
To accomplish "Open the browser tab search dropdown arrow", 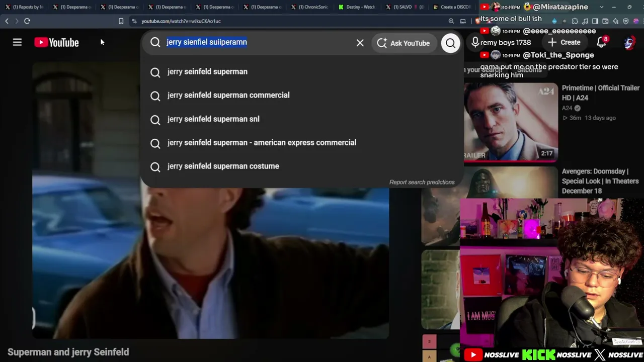I will coord(601,7).
